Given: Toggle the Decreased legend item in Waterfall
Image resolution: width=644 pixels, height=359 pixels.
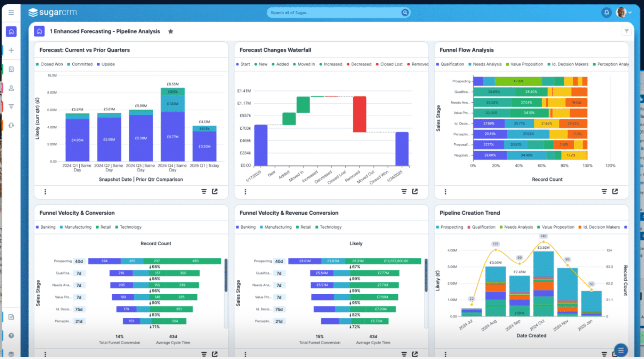Looking at the screenshot, I should (x=359, y=64).
